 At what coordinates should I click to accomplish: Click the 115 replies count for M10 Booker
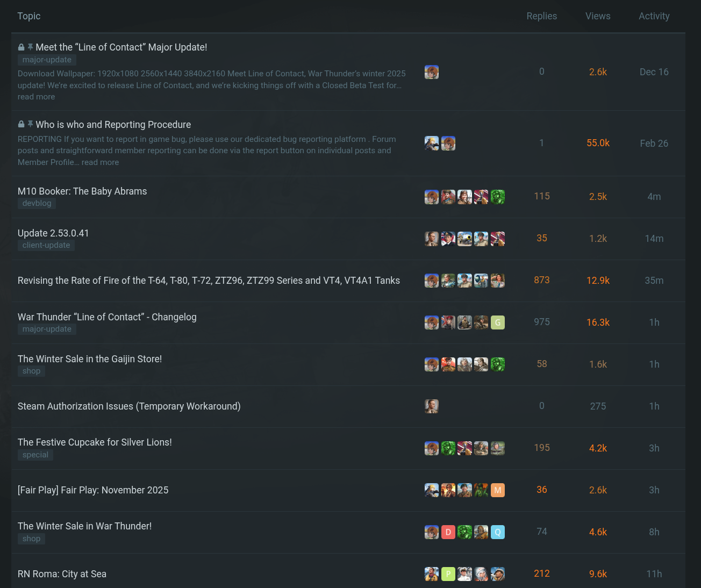(x=542, y=197)
